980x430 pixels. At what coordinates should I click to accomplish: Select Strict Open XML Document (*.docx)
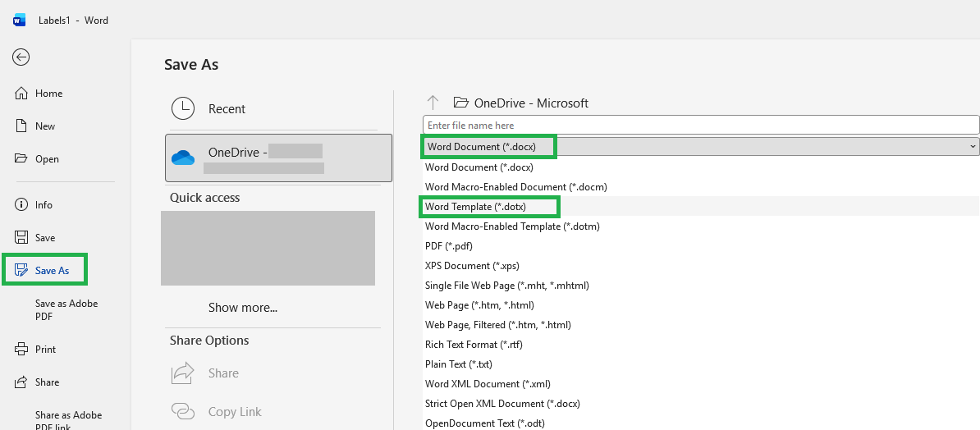click(x=701, y=403)
